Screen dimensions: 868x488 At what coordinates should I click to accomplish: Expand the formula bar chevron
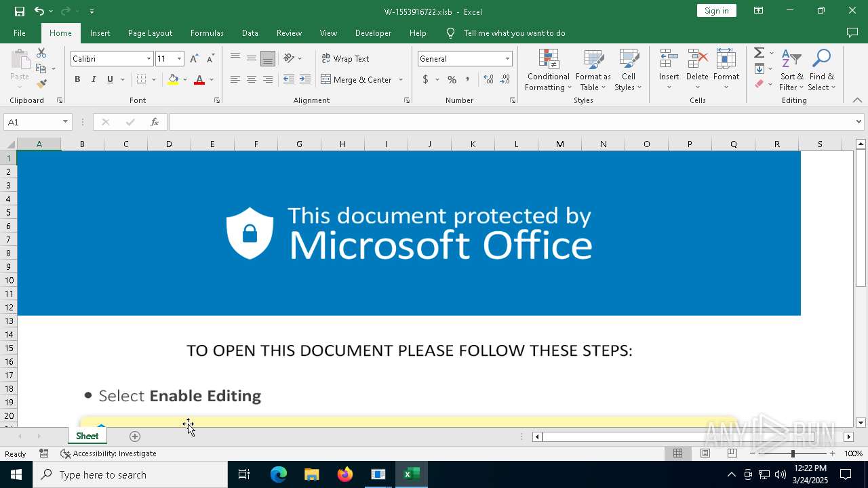coord(859,122)
